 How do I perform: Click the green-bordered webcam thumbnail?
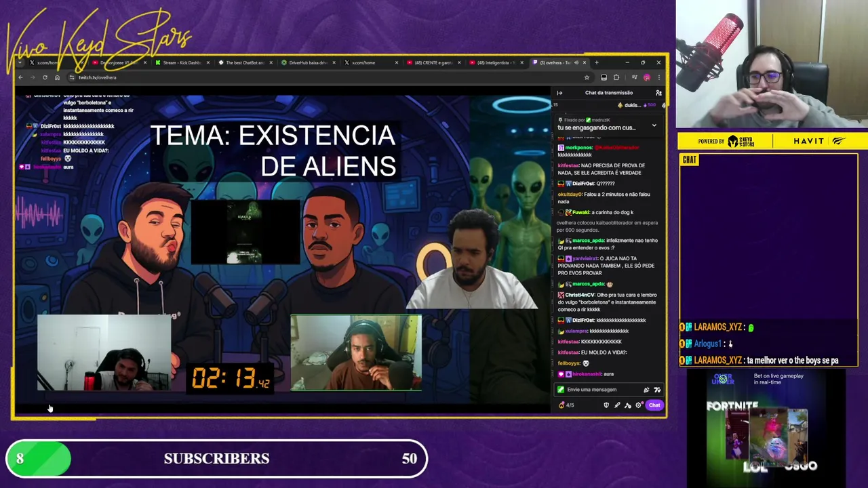pos(356,353)
